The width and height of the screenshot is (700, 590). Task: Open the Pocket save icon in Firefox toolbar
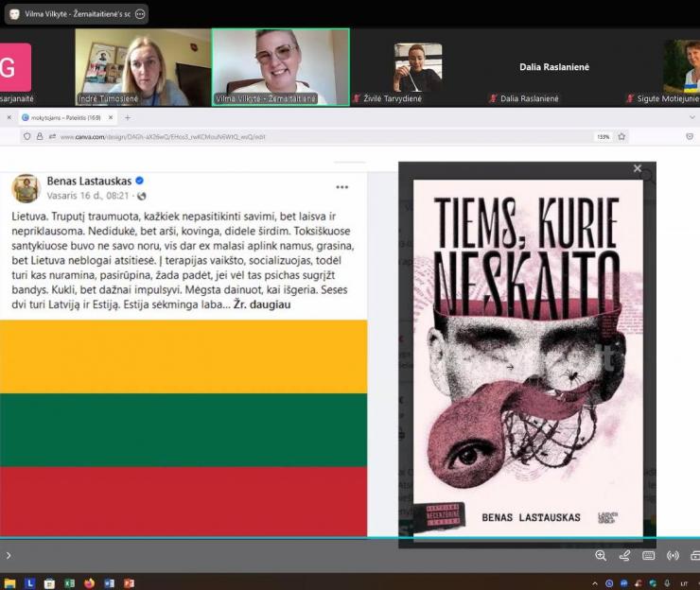pos(690,136)
